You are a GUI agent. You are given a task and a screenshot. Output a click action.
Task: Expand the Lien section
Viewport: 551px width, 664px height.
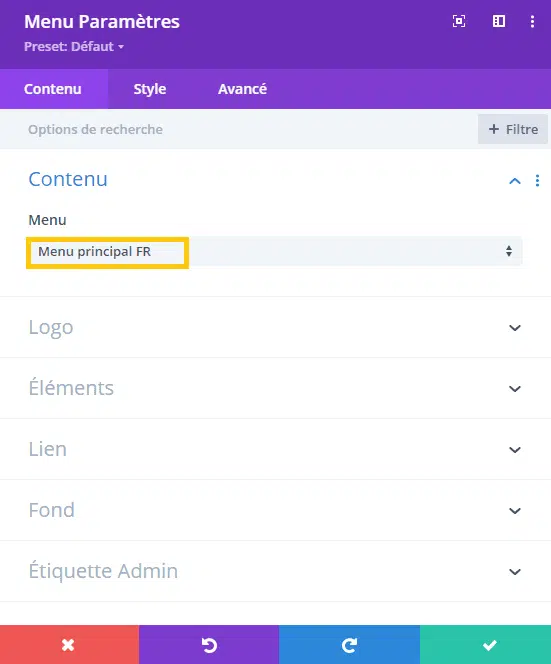coord(275,449)
